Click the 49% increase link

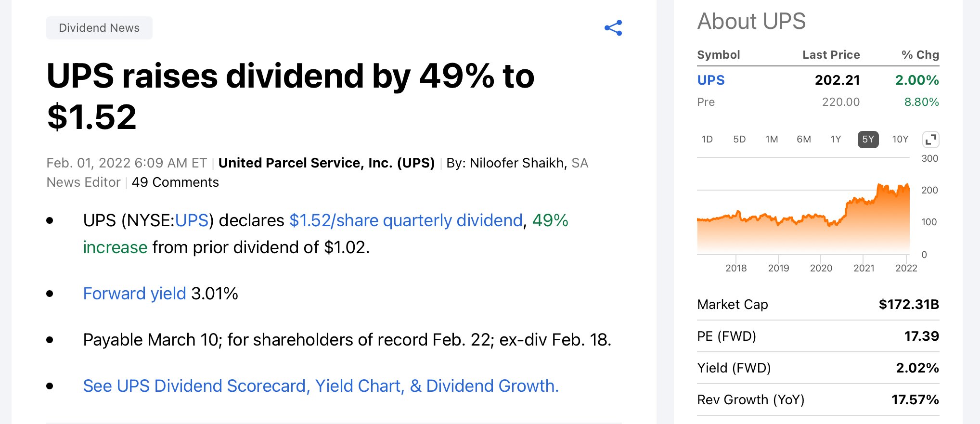click(550, 220)
